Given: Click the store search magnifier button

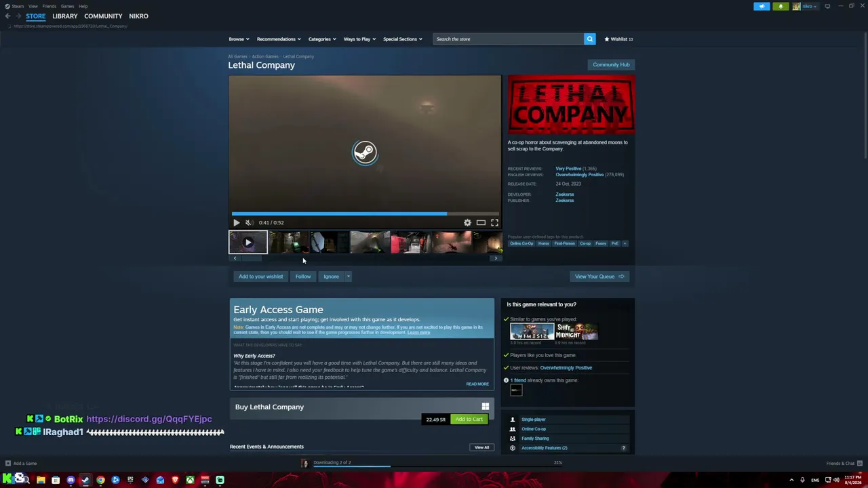Looking at the screenshot, I should [x=590, y=39].
